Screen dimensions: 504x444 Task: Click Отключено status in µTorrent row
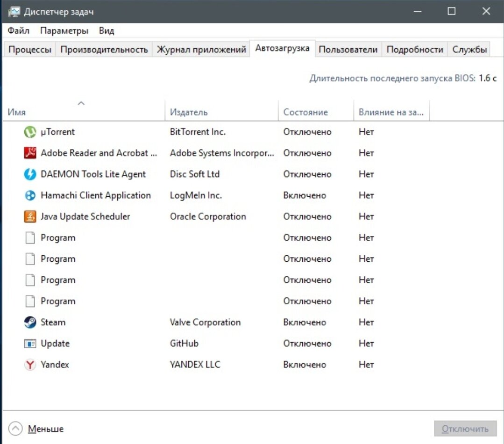click(x=307, y=132)
